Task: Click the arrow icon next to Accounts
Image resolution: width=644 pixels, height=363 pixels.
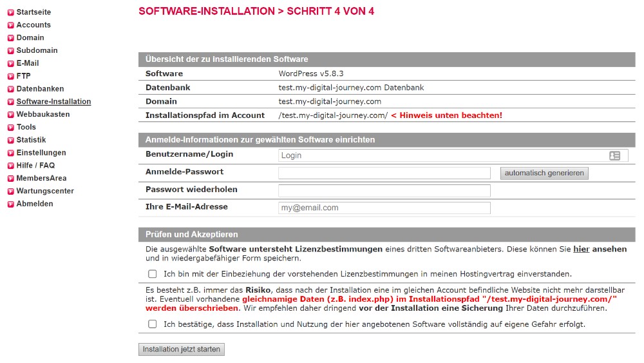Action: point(10,25)
